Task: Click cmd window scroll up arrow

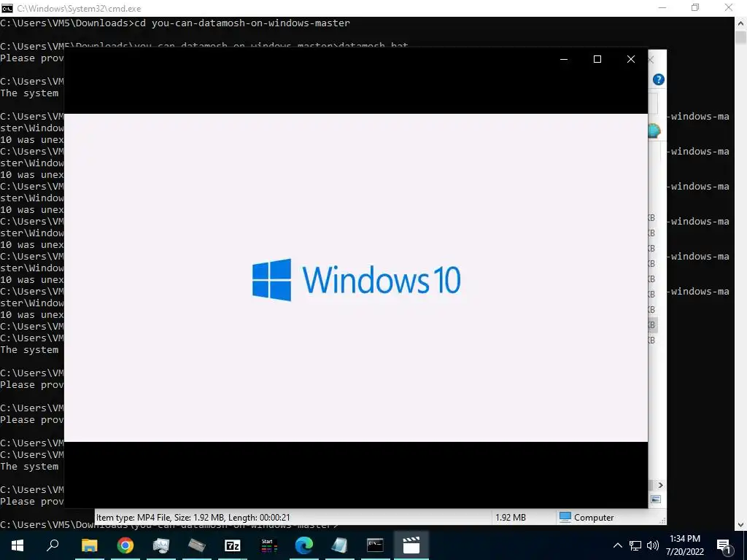Action: pyautogui.click(x=741, y=23)
